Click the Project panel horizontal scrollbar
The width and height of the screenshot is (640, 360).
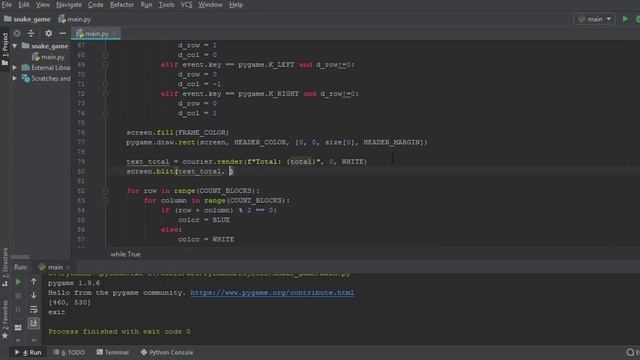20,257
